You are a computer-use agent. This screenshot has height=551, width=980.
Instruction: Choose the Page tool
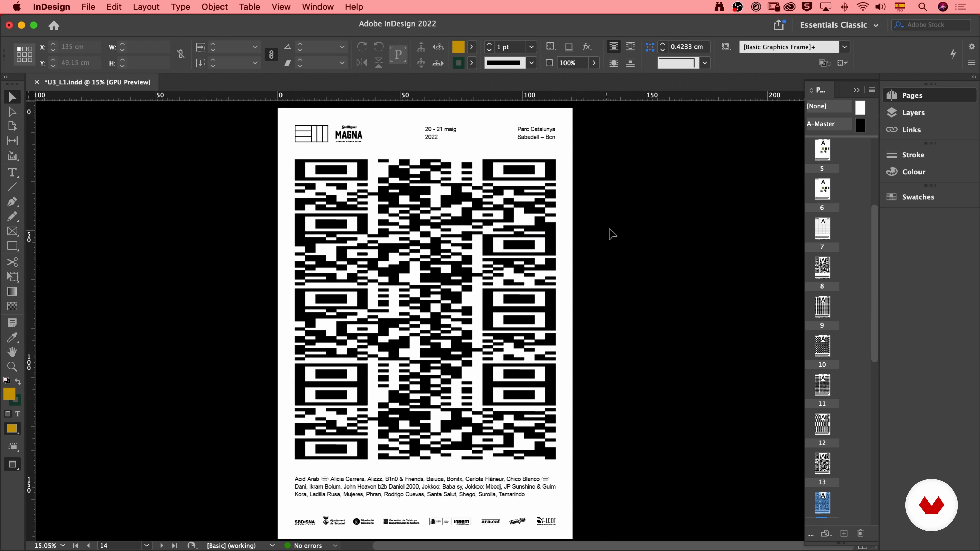point(12,126)
